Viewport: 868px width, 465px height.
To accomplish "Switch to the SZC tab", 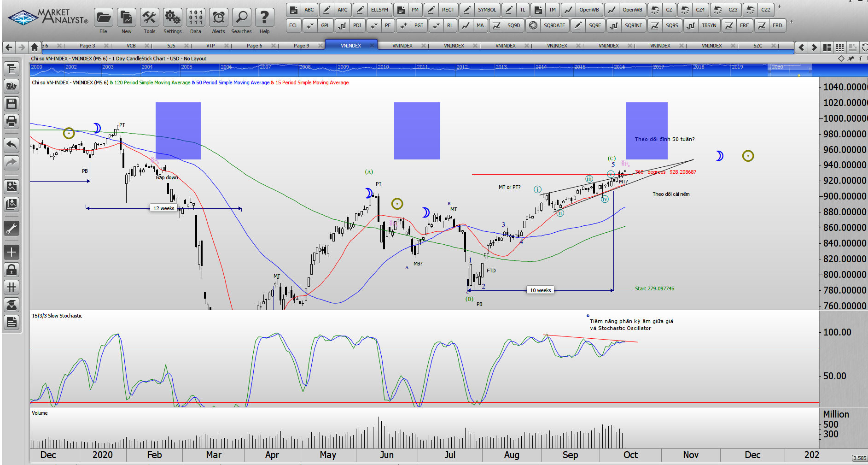I will pyautogui.click(x=757, y=46).
